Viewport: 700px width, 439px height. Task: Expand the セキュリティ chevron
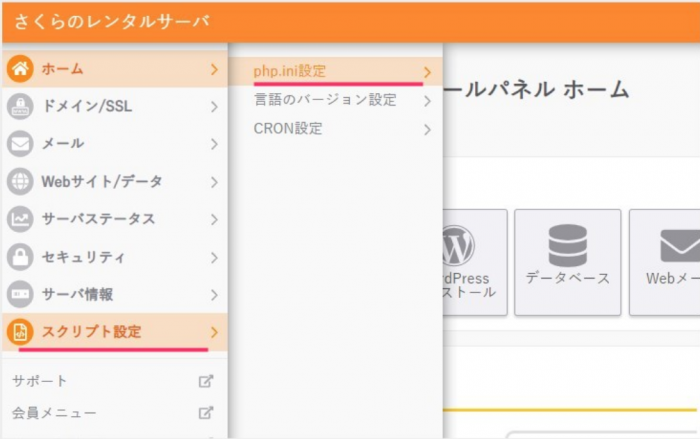[214, 258]
